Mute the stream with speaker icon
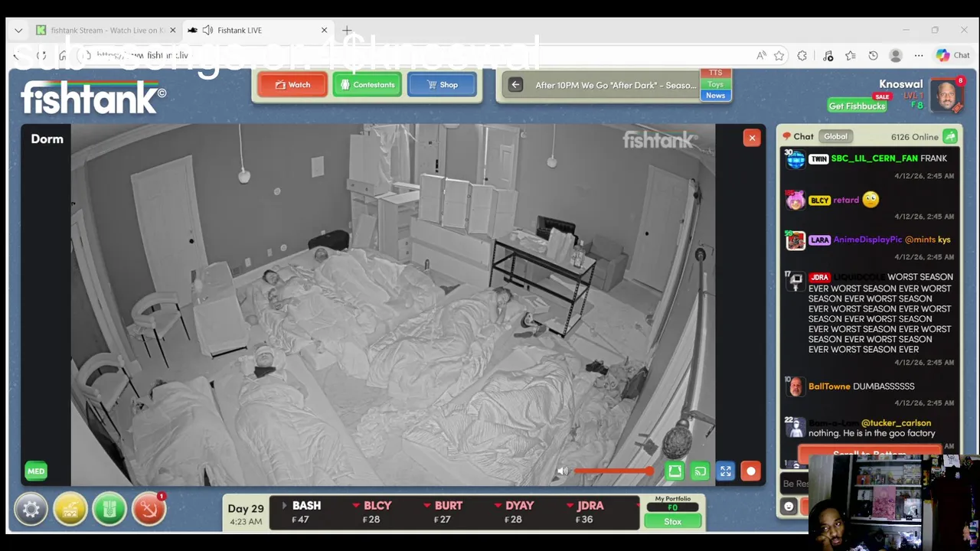The height and width of the screenshot is (551, 980). tap(563, 471)
